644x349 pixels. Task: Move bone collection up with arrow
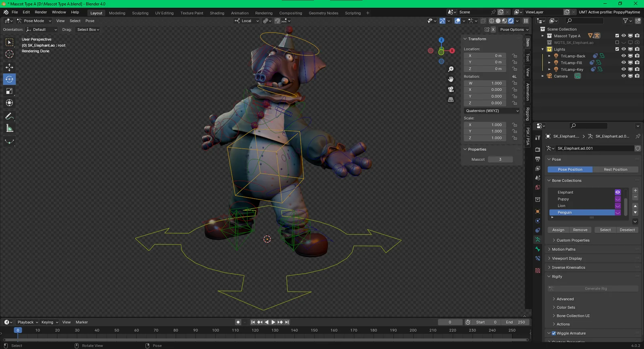click(x=635, y=206)
